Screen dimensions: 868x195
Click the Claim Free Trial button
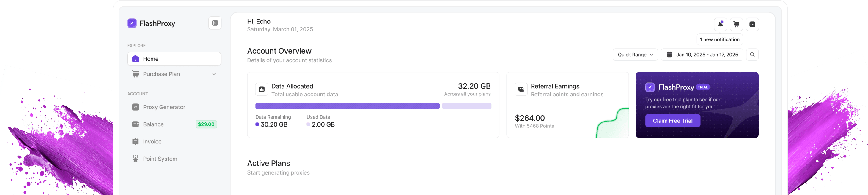(x=672, y=121)
